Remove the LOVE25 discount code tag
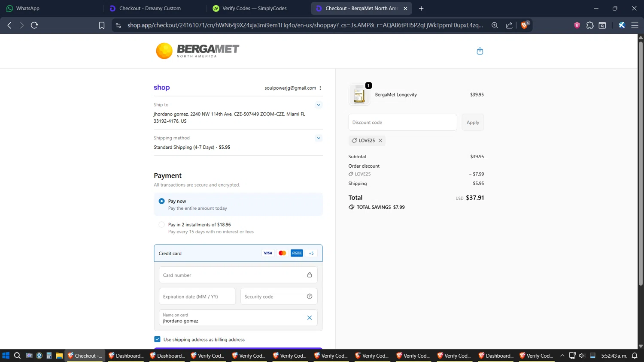Viewport: 644px width, 362px height. pos(380,140)
